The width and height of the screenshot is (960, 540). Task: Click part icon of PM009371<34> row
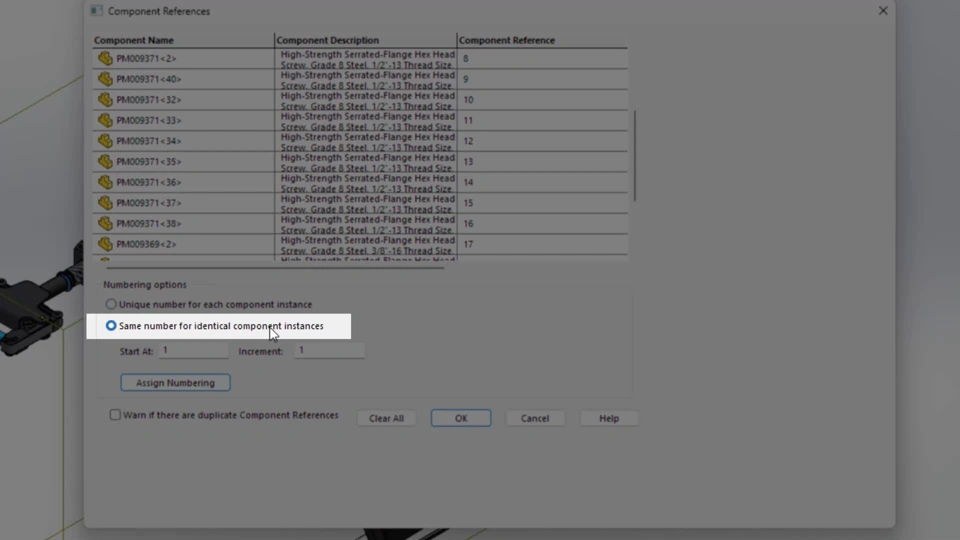(105, 141)
